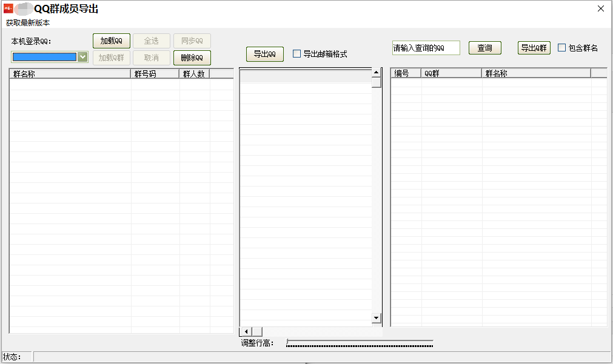Click the 加载QQ button
The image size is (613, 364).
coord(112,41)
